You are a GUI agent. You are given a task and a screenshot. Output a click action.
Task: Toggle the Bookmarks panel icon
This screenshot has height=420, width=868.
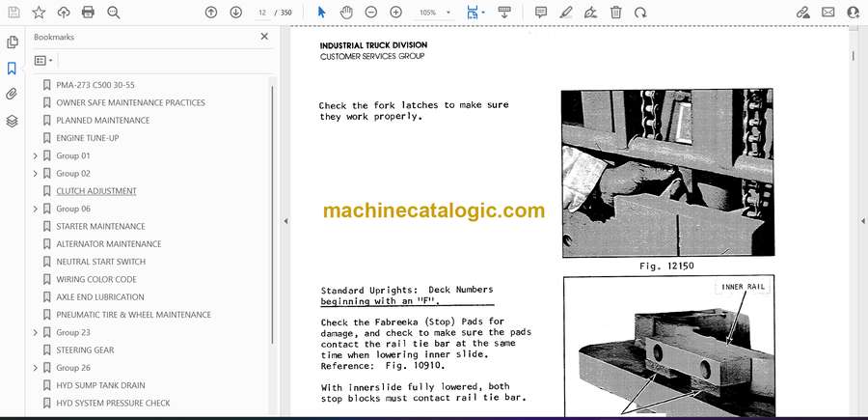pos(12,69)
